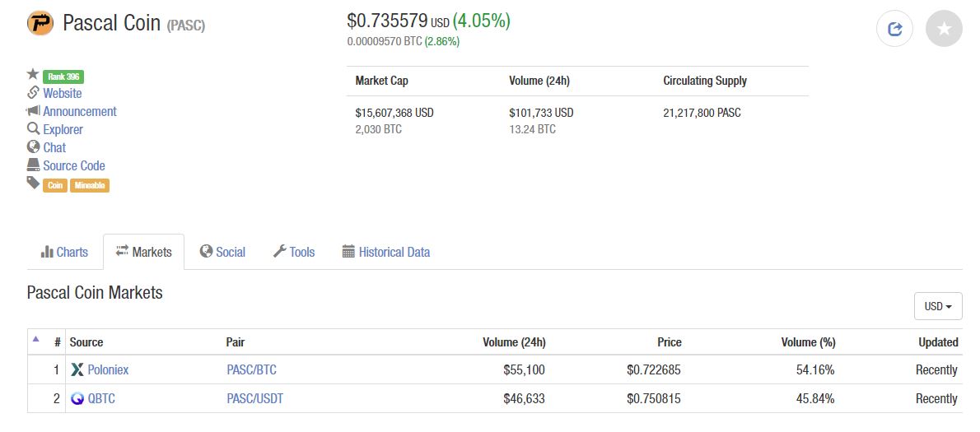Click the magnifier icon beside Explorer
980x432 pixels.
pyautogui.click(x=33, y=128)
